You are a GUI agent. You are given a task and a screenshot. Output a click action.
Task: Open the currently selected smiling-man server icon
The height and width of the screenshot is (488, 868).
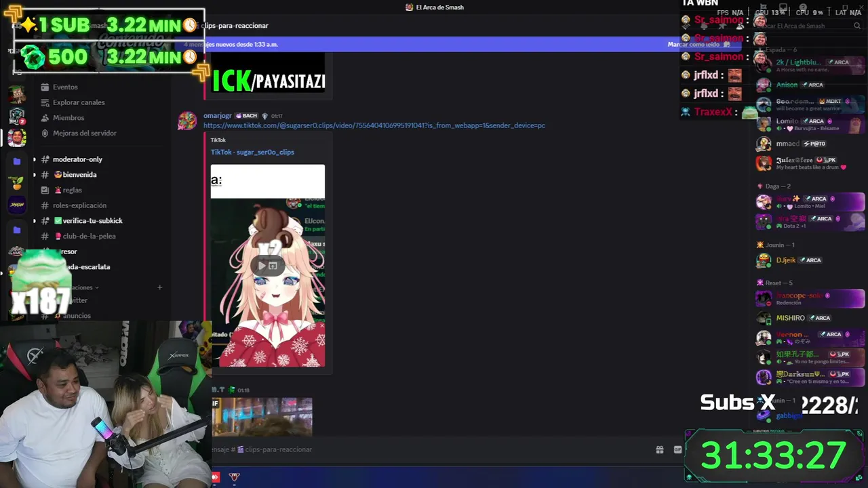point(16,138)
